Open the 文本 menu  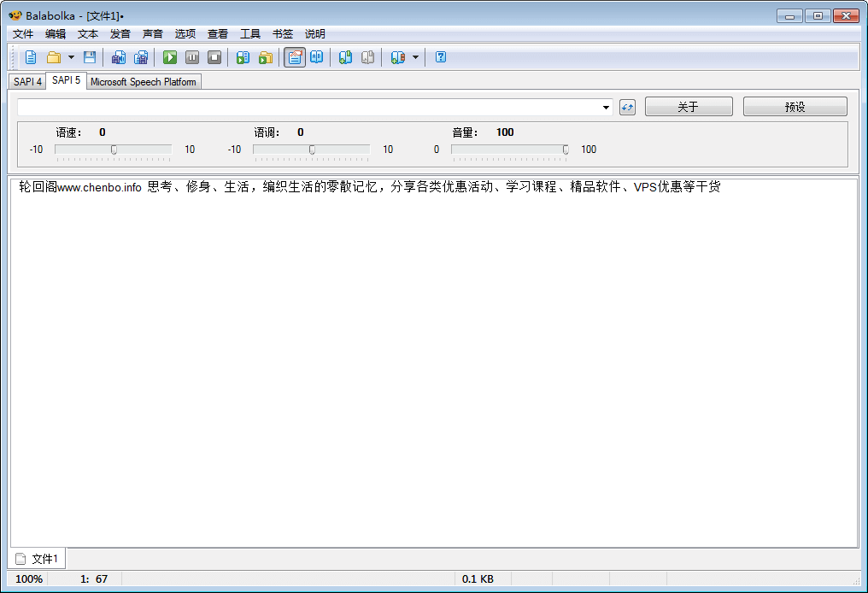coord(87,34)
